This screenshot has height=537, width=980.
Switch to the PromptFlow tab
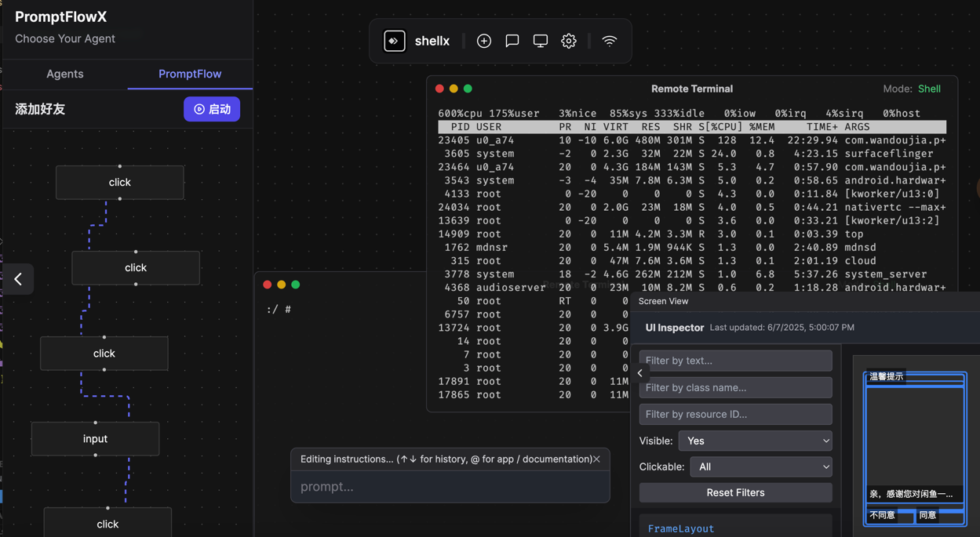click(x=189, y=74)
